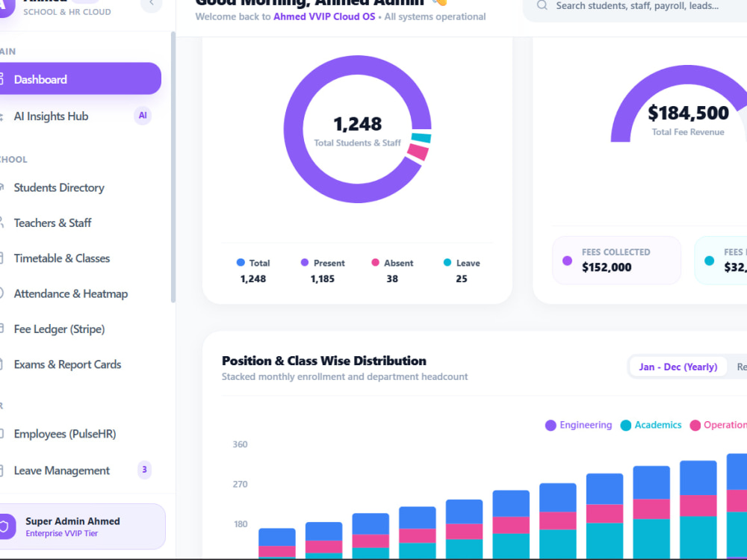747x560 pixels.
Task: Click the 1,248 Total Students & Staff value
Action: point(357,124)
